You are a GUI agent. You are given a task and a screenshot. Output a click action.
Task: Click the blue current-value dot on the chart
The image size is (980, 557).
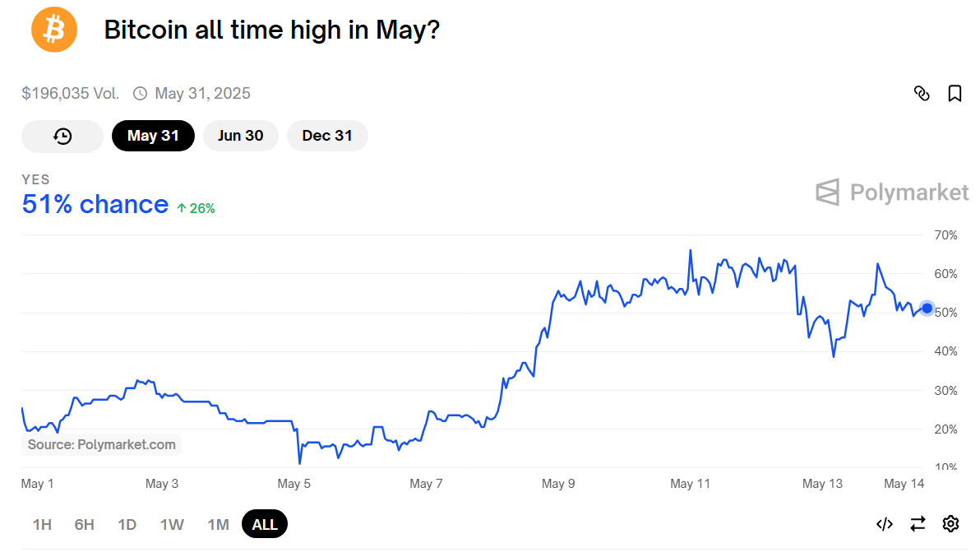(x=927, y=309)
